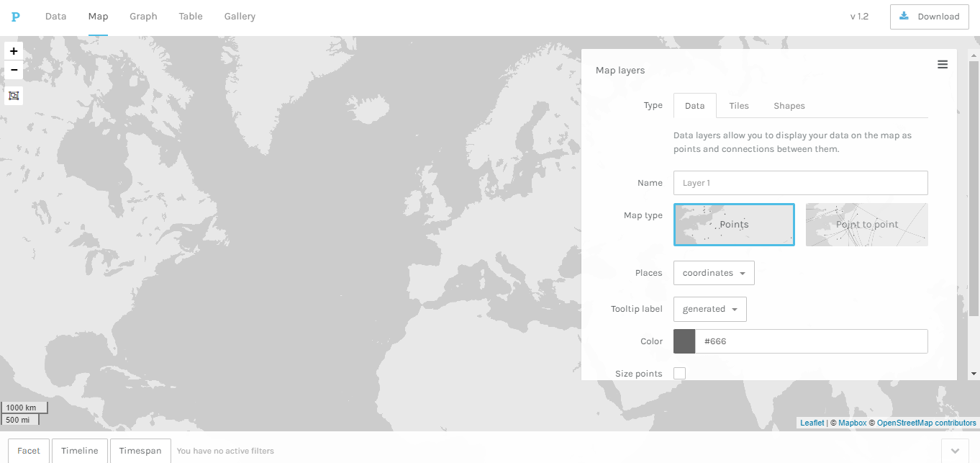Open the Graph view
Image resolution: width=980 pixels, height=463 pixels.
click(143, 17)
